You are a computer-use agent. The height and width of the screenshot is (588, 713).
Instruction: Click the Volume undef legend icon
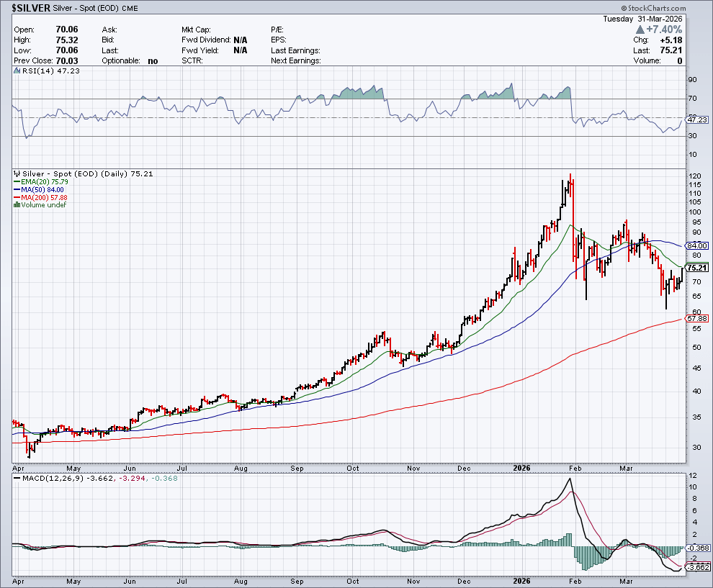tap(16, 205)
